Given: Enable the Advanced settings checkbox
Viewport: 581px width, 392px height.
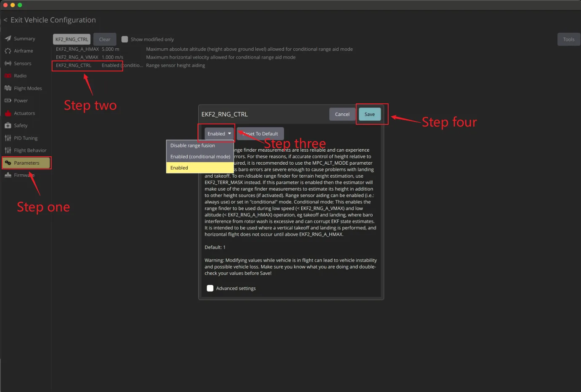Looking at the screenshot, I should 210,288.
